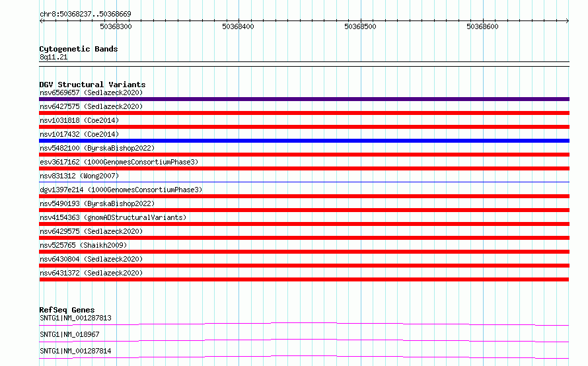Click the nsv6430804 (Sedlazeck2020) label

coord(91,259)
